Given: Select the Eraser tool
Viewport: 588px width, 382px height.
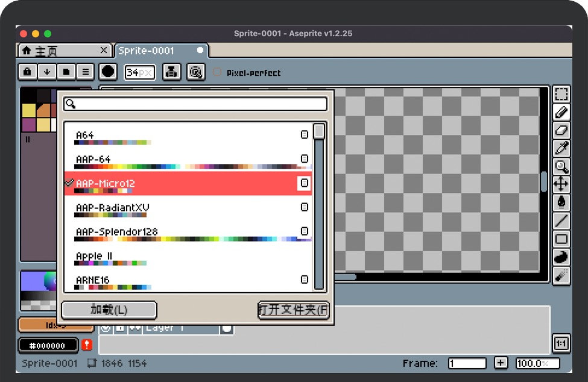Looking at the screenshot, I should coord(561,130).
